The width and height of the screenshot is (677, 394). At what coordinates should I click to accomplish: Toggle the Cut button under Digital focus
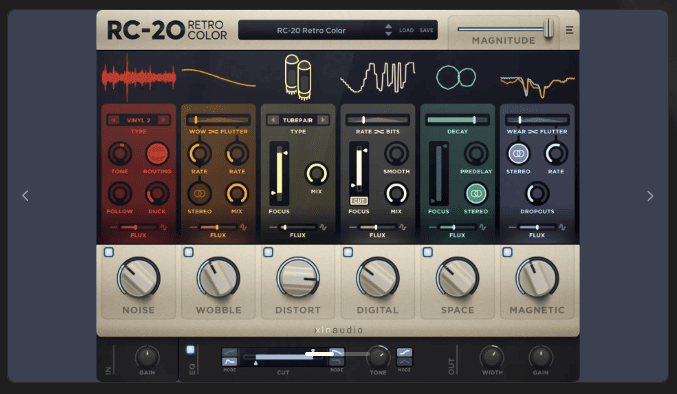(359, 201)
